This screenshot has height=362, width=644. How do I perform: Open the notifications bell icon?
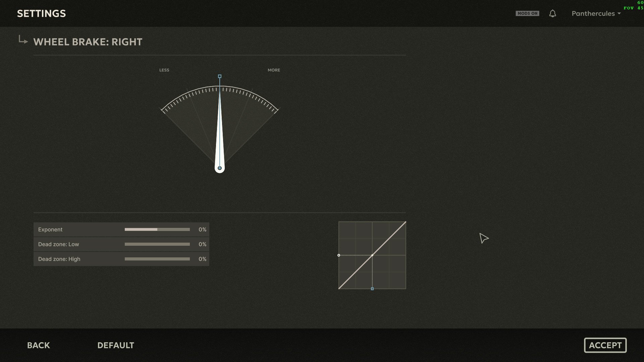552,13
